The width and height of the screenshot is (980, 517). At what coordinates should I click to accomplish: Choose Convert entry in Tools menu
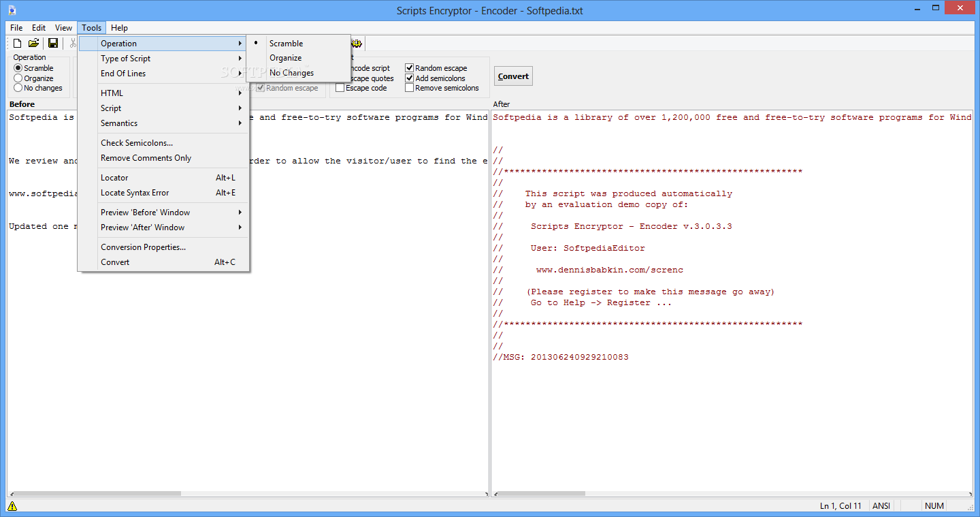[162, 262]
